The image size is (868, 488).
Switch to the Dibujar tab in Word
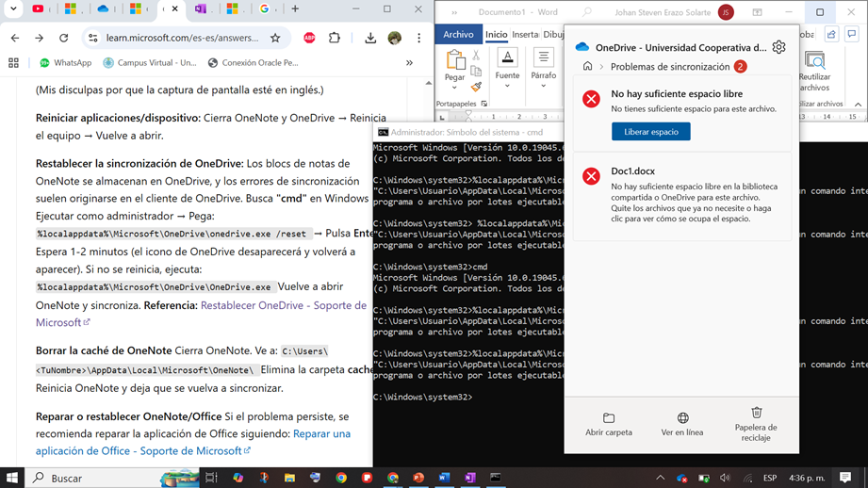pyautogui.click(x=553, y=34)
